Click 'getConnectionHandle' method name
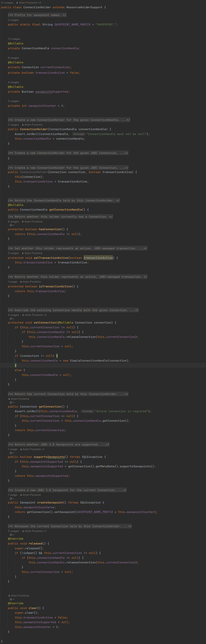Viewport: 206px width, 644px height. pos(66,210)
